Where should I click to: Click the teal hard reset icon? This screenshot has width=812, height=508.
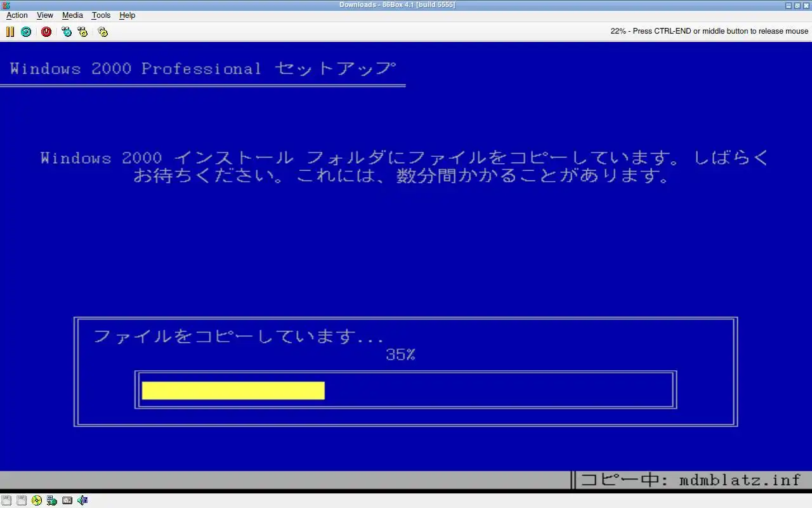tap(26, 32)
